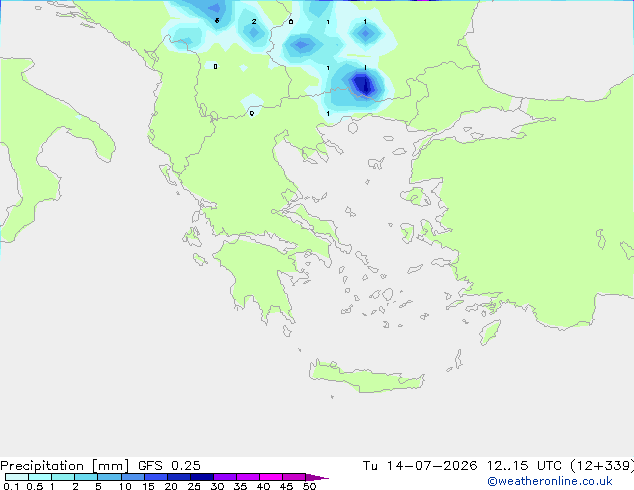Click the legend's over-50 arrow tip
634x490 pixels.
coord(317,477)
